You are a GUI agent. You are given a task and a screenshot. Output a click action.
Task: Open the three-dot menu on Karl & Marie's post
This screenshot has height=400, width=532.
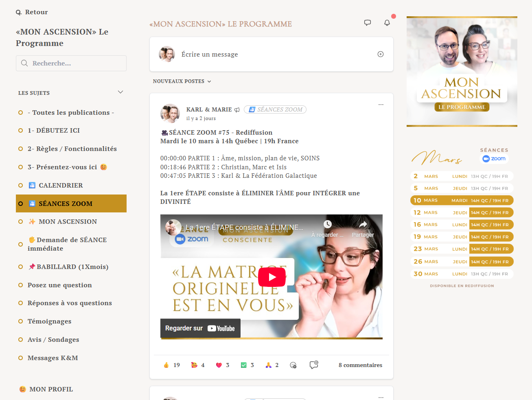pos(381,105)
